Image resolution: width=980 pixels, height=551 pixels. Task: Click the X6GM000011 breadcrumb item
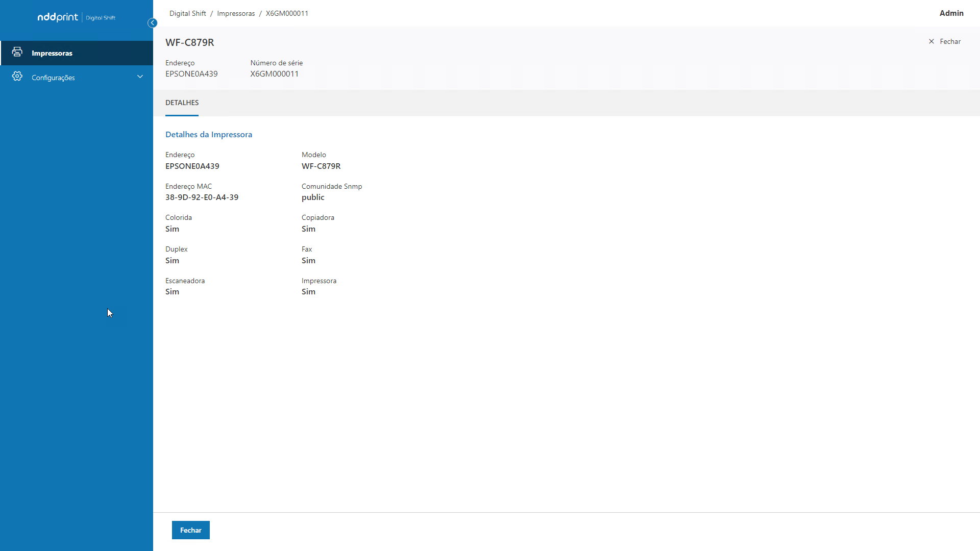click(x=287, y=13)
